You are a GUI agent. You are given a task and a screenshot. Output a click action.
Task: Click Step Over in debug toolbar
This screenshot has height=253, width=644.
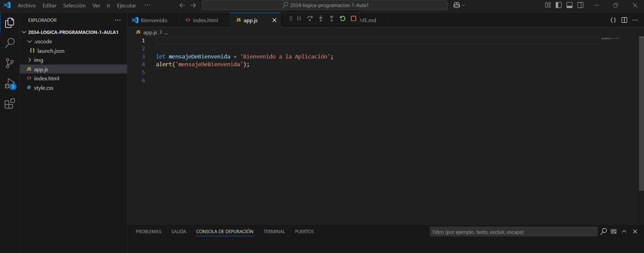[310, 18]
